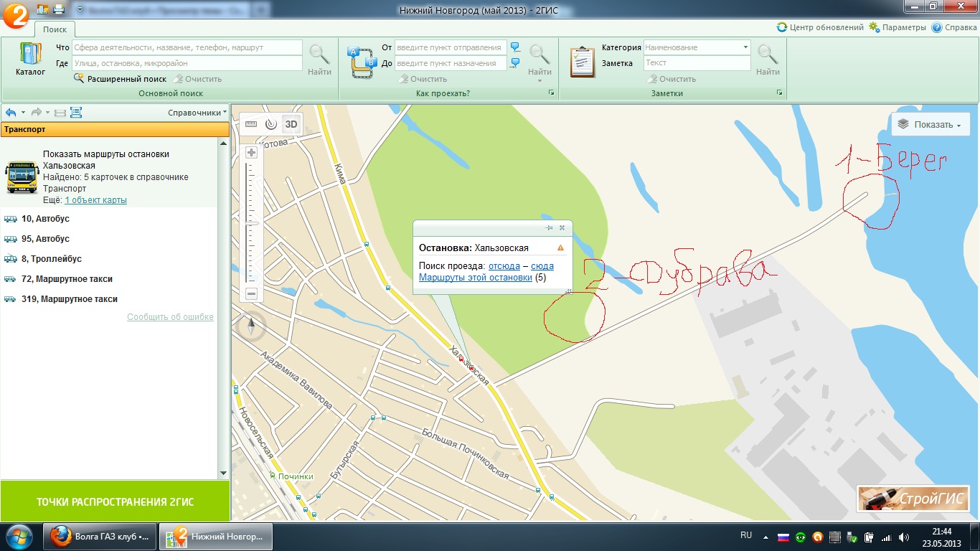The width and height of the screenshot is (980, 551).
Task: Open the '1 объект карты' link
Action: click(x=95, y=200)
